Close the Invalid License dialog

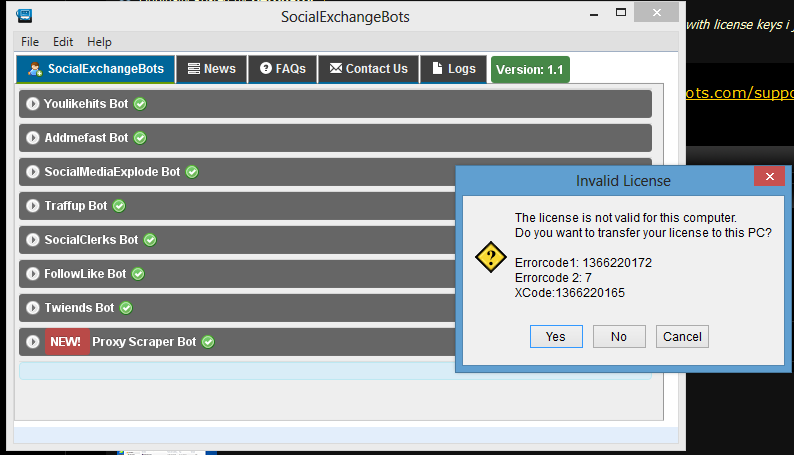pyautogui.click(x=770, y=176)
